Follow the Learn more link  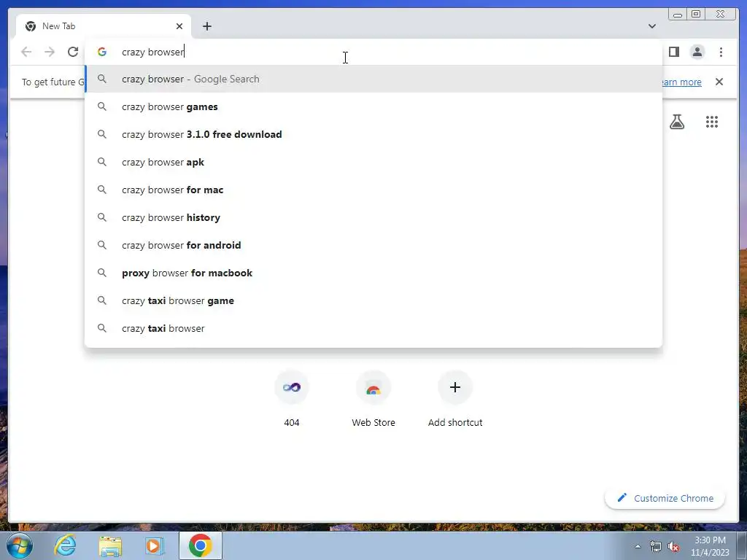click(x=681, y=82)
